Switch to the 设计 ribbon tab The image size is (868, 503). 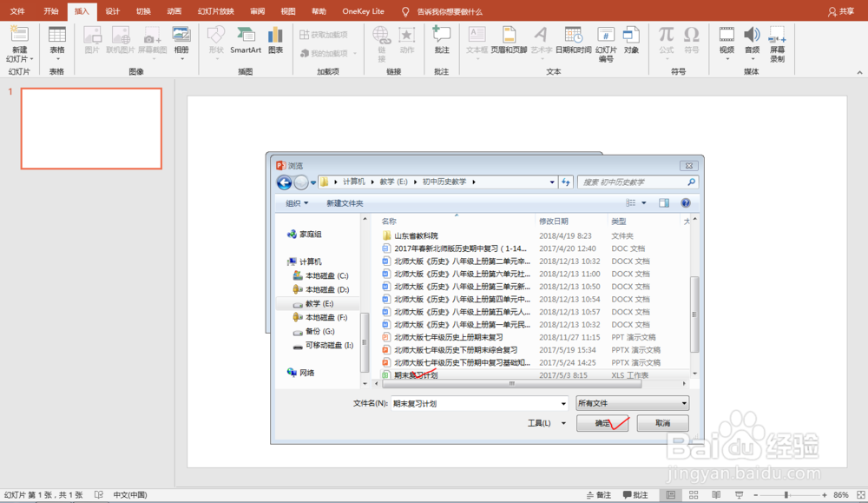[x=111, y=11]
